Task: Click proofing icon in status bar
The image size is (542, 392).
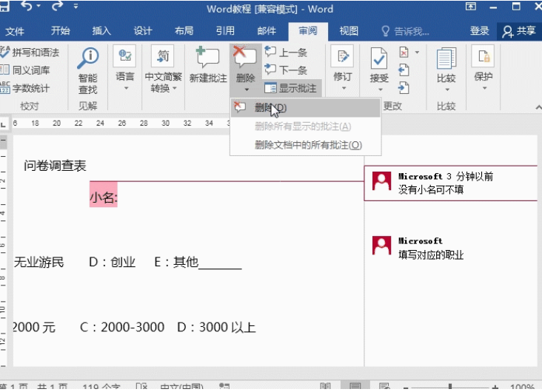Action: pyautogui.click(x=141, y=387)
